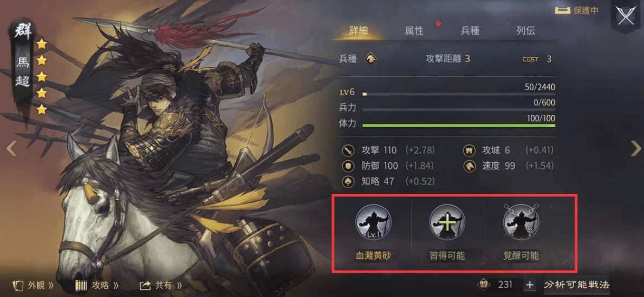
Task: Click the 共有 share button
Action: point(161,285)
